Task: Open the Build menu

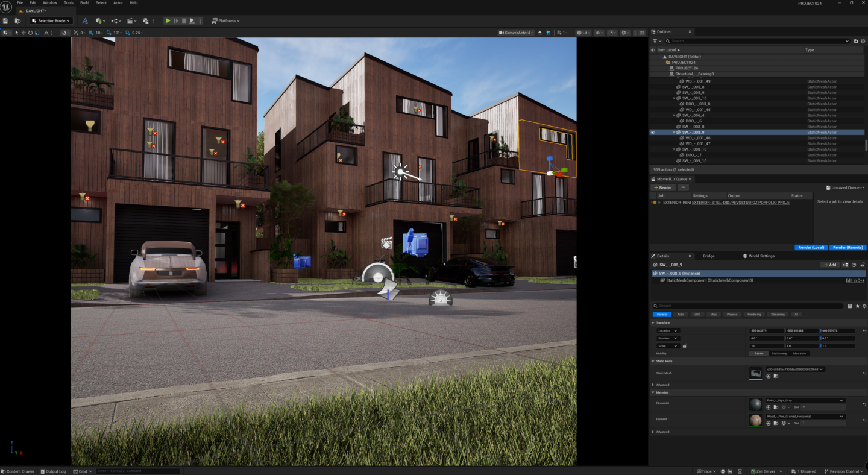Action: click(84, 3)
